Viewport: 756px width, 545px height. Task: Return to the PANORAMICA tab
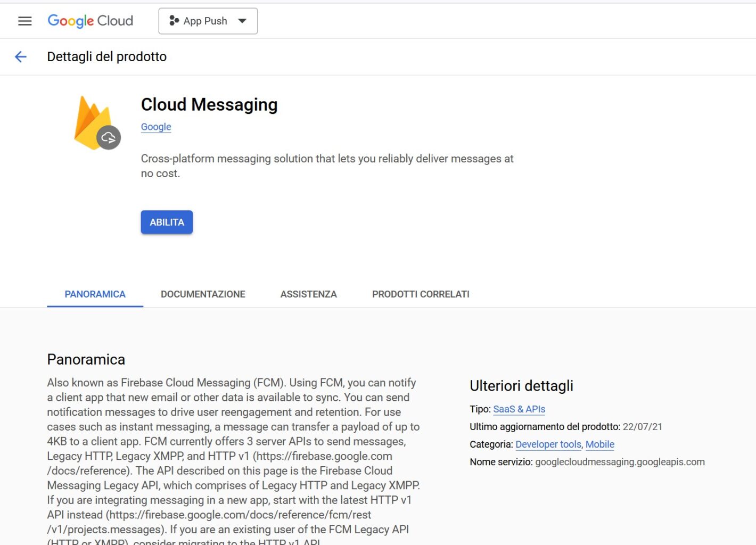coord(95,294)
